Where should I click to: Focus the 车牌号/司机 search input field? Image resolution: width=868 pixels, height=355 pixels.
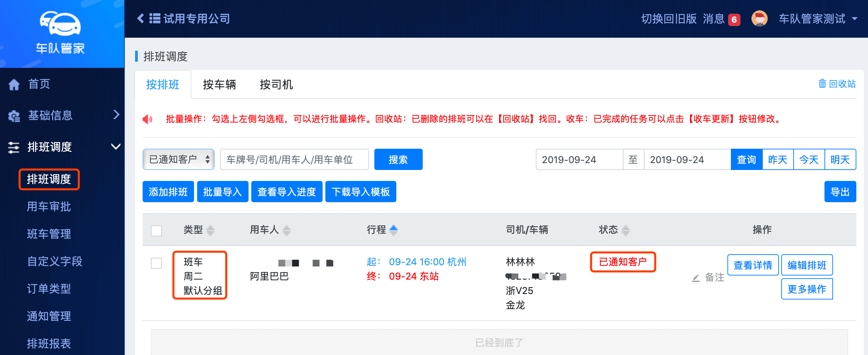[x=294, y=159]
